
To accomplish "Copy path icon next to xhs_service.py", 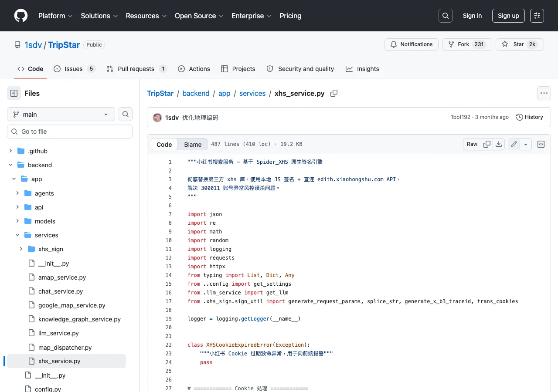I will click(334, 93).
